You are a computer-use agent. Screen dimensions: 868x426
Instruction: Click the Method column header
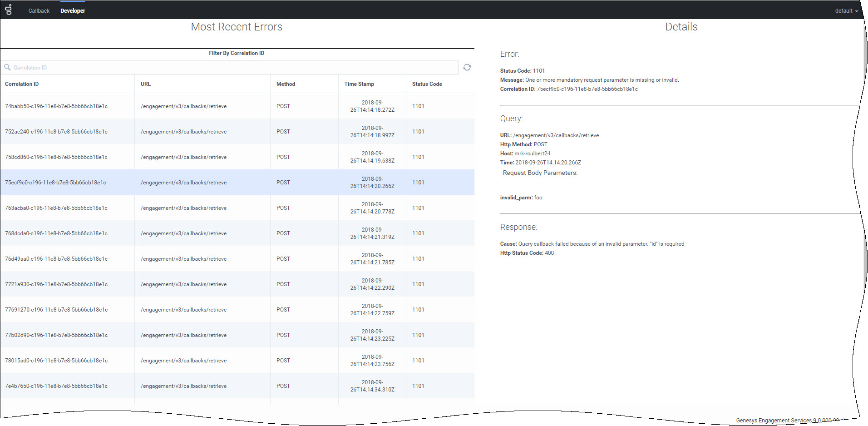tap(286, 84)
